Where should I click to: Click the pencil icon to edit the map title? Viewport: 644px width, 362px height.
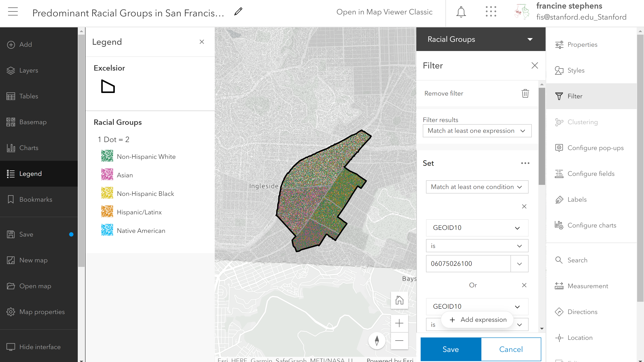pos(238,11)
